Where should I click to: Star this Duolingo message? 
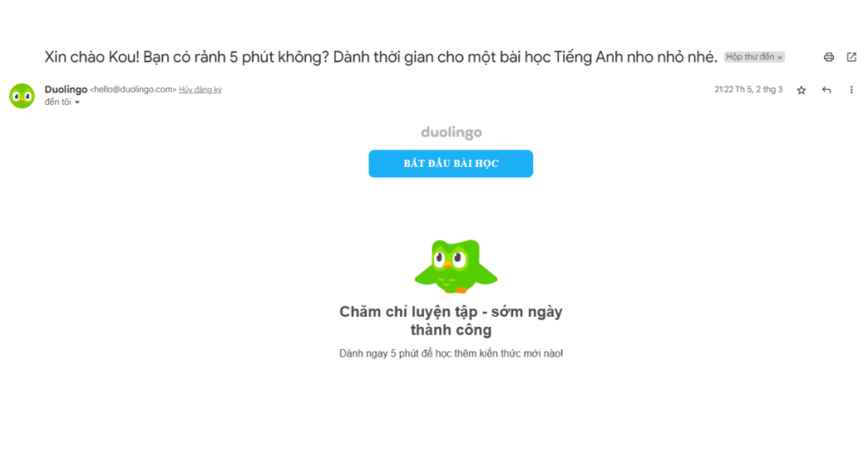click(x=801, y=90)
